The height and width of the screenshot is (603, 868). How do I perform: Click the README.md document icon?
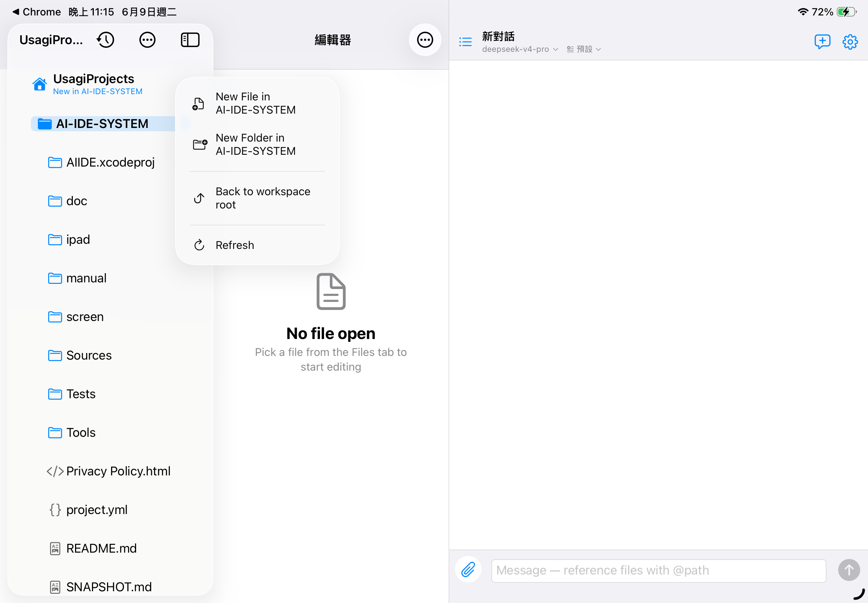(55, 548)
